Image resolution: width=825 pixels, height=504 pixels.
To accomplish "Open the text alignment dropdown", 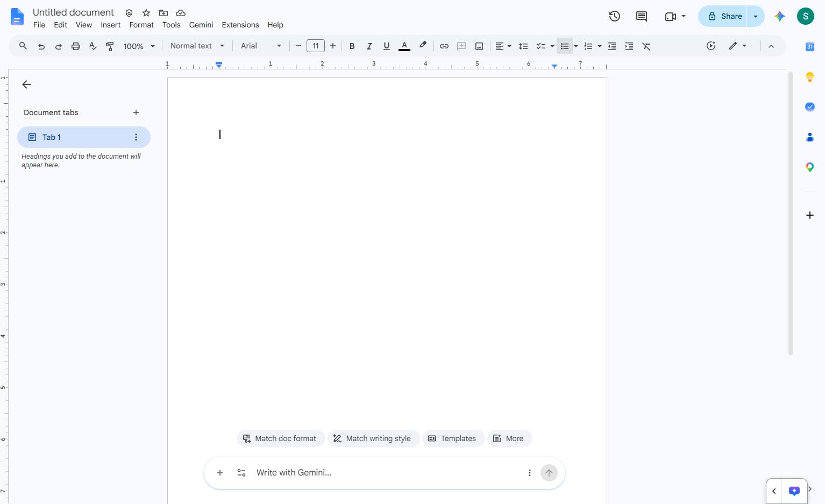I will (503, 46).
